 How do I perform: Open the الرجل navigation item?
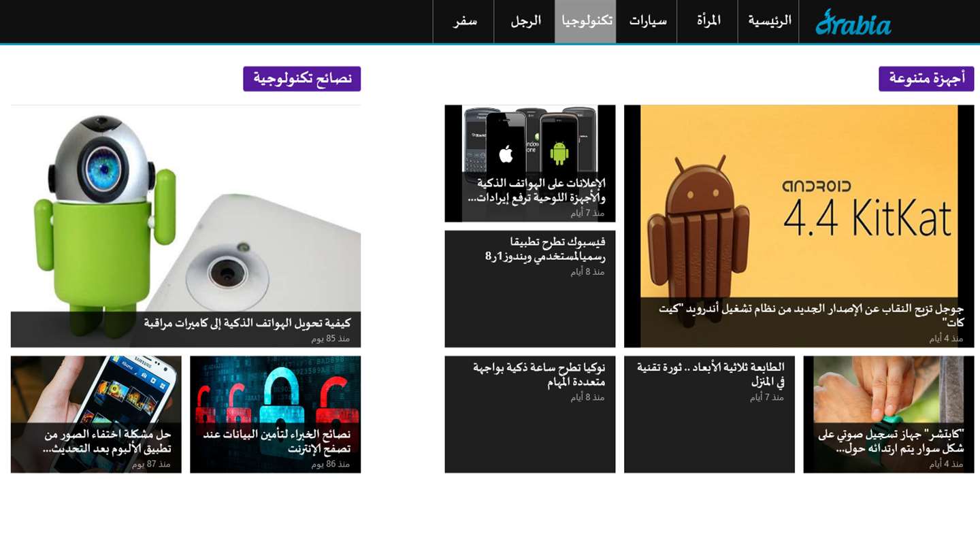click(x=525, y=21)
